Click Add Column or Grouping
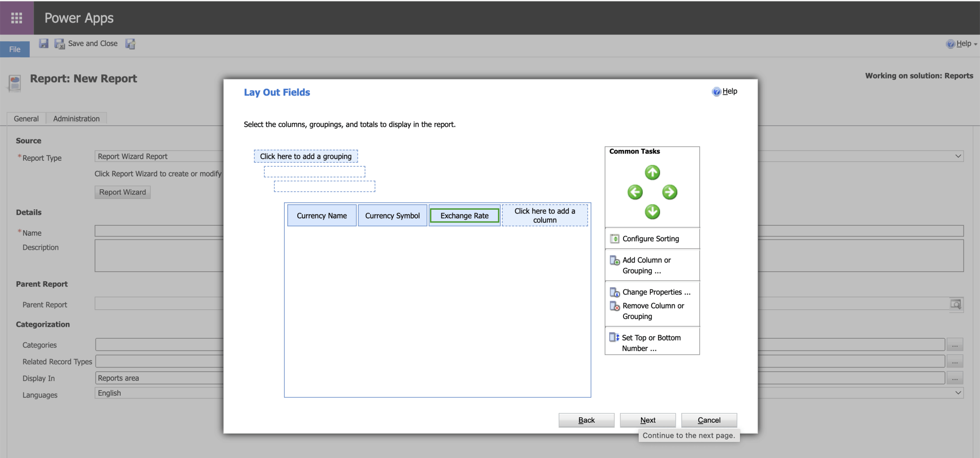 click(646, 265)
